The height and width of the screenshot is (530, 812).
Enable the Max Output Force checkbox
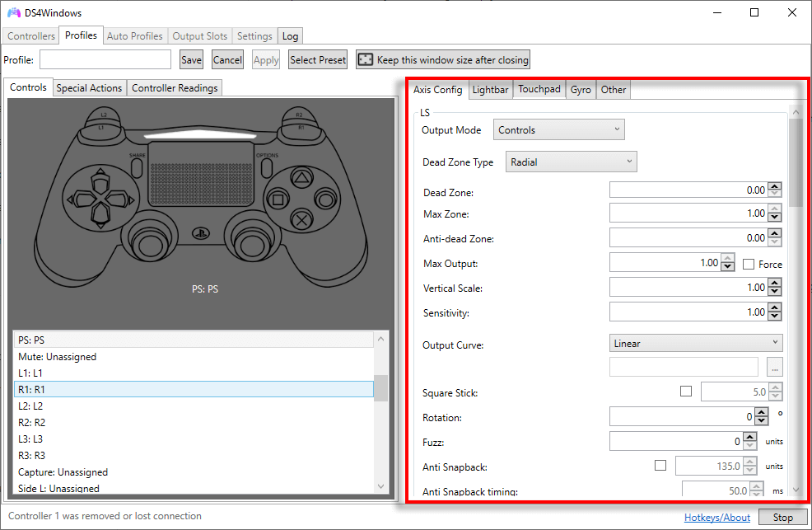coord(749,264)
